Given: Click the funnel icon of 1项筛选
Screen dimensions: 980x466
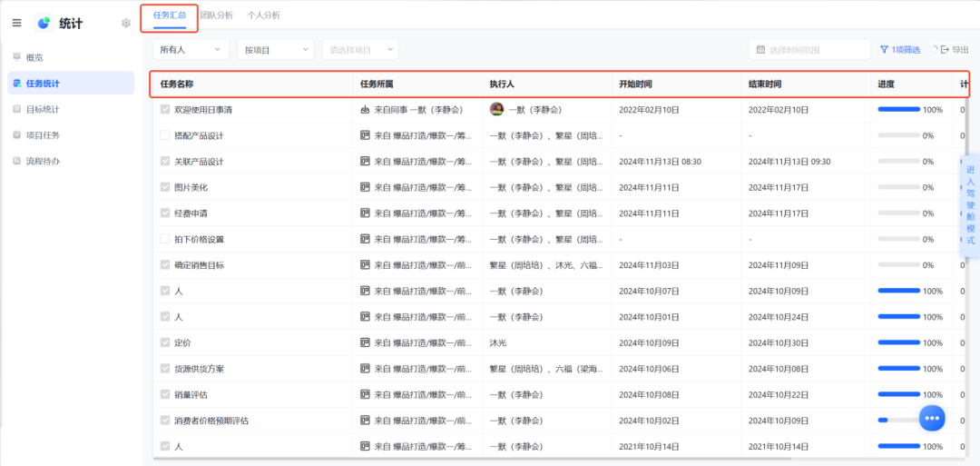Looking at the screenshot, I should pos(884,49).
